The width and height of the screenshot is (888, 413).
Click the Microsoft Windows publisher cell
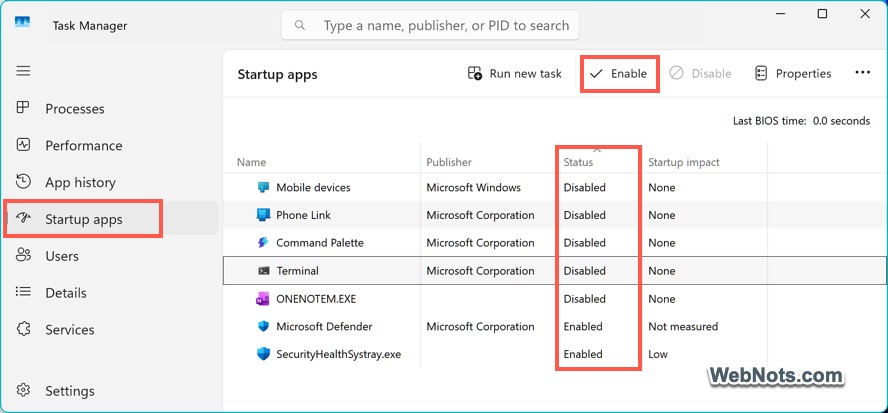pos(473,188)
